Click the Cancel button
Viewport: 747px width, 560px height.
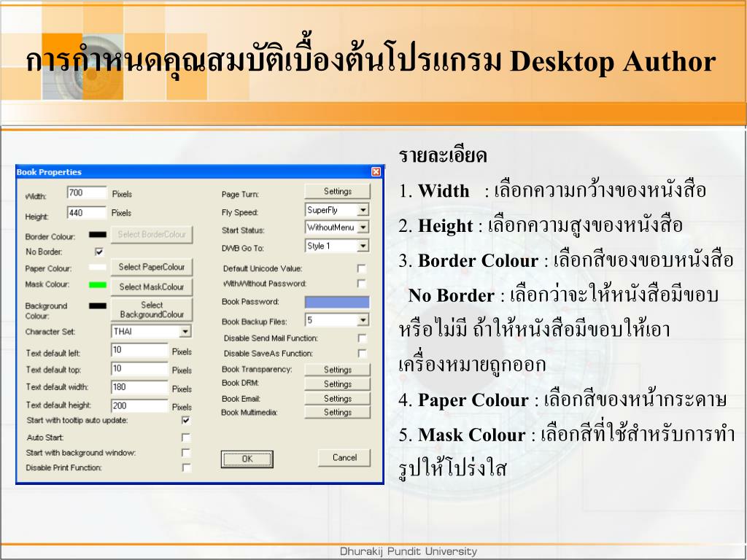point(344,458)
